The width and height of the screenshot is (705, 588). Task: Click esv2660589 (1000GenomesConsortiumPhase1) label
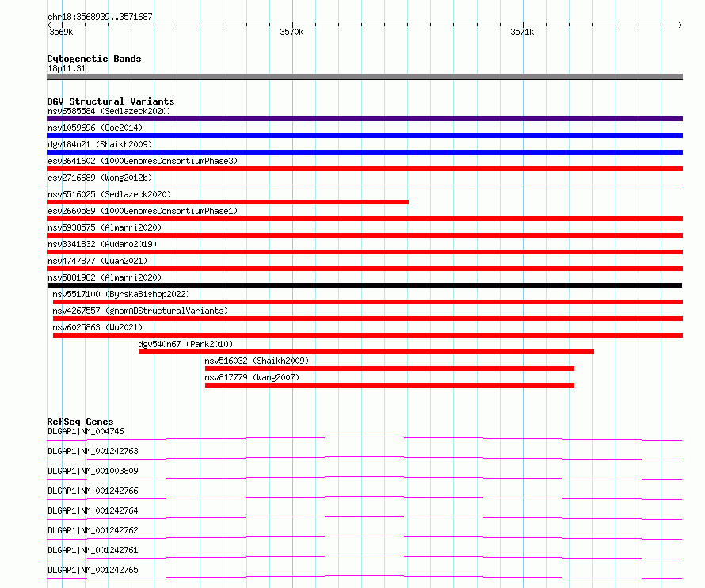[143, 211]
